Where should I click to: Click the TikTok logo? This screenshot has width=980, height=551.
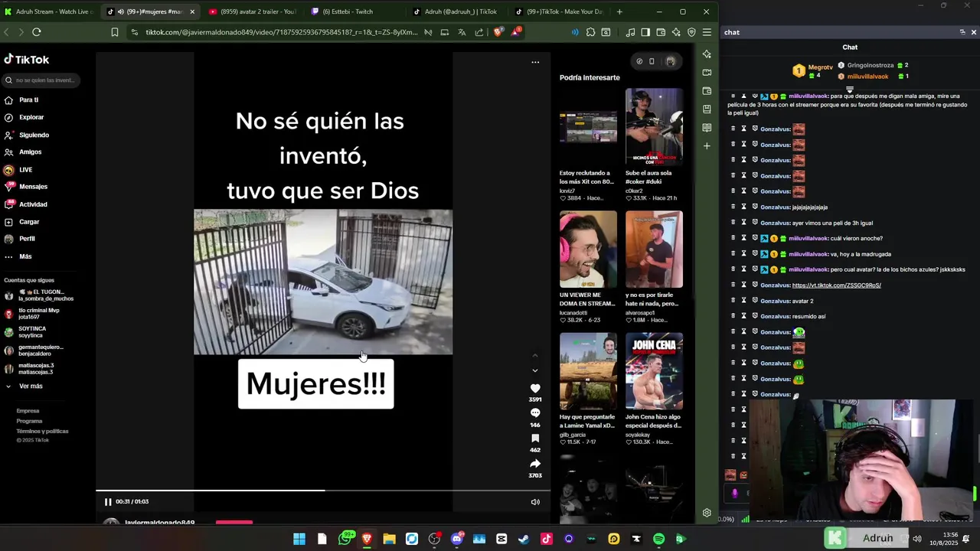(x=27, y=60)
